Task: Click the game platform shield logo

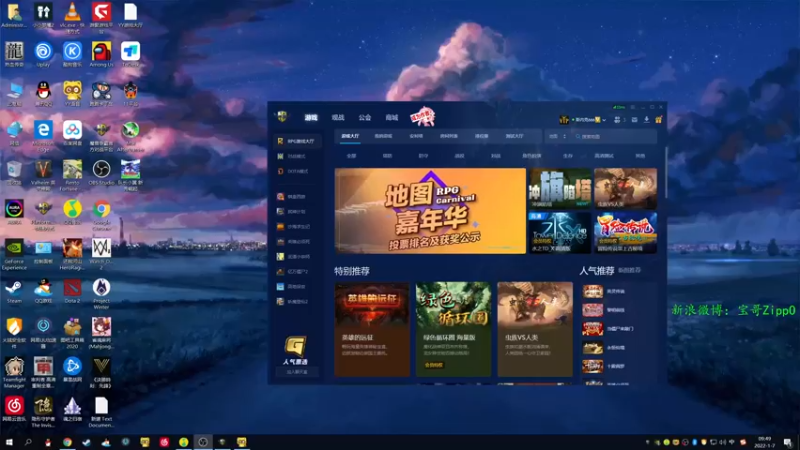Action: [282, 116]
